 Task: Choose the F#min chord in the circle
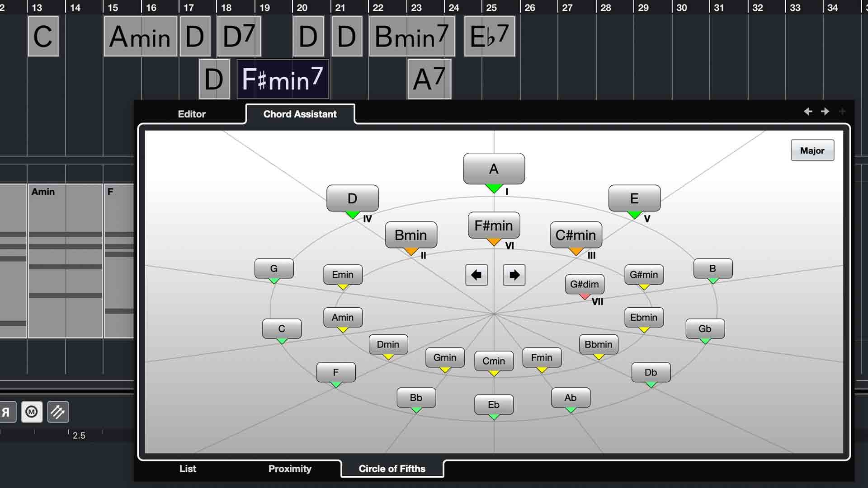(494, 225)
